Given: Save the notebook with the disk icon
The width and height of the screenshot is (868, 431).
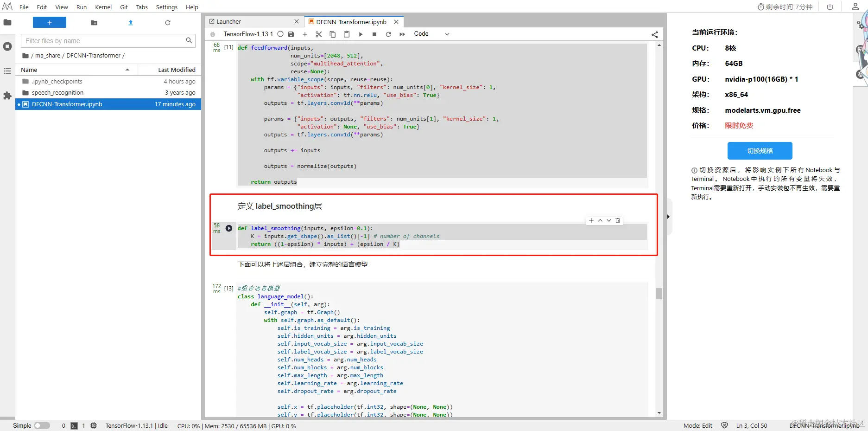Looking at the screenshot, I should click(291, 34).
